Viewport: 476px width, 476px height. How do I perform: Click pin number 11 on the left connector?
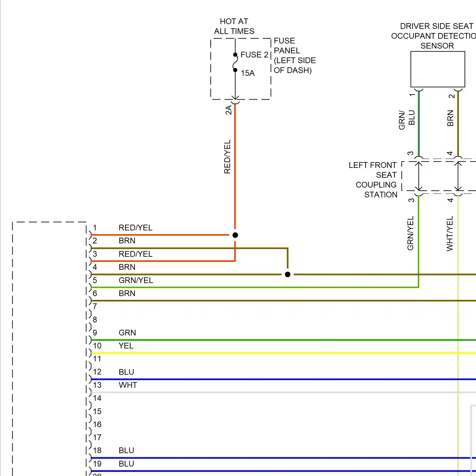click(97, 359)
